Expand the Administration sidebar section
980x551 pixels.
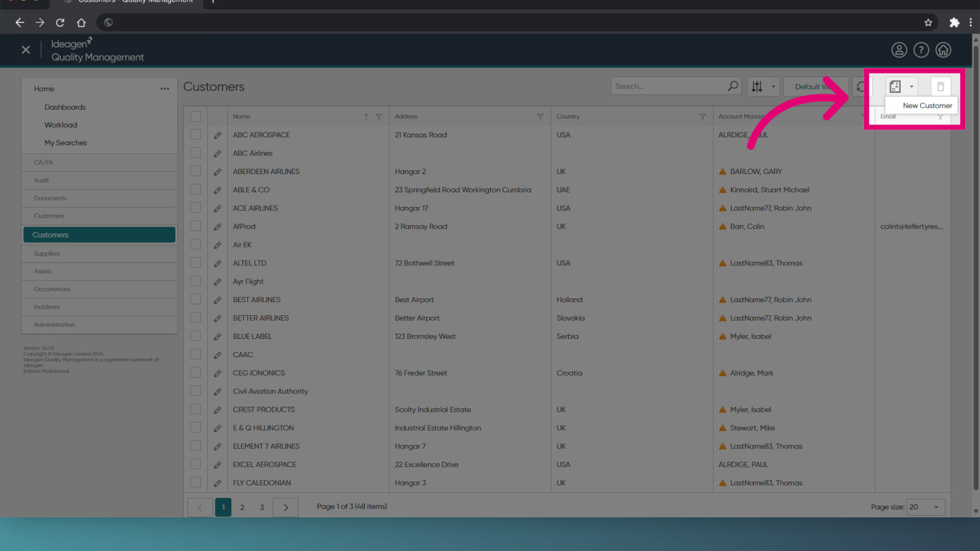click(100, 325)
